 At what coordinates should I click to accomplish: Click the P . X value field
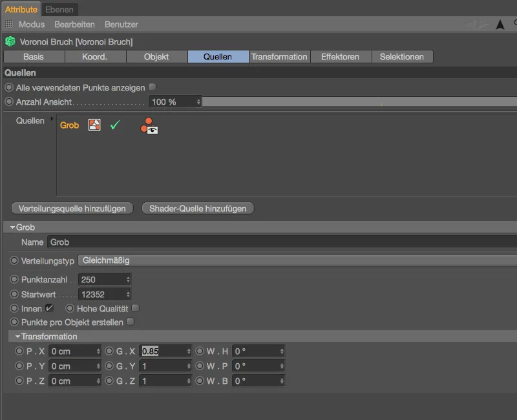[x=72, y=351]
